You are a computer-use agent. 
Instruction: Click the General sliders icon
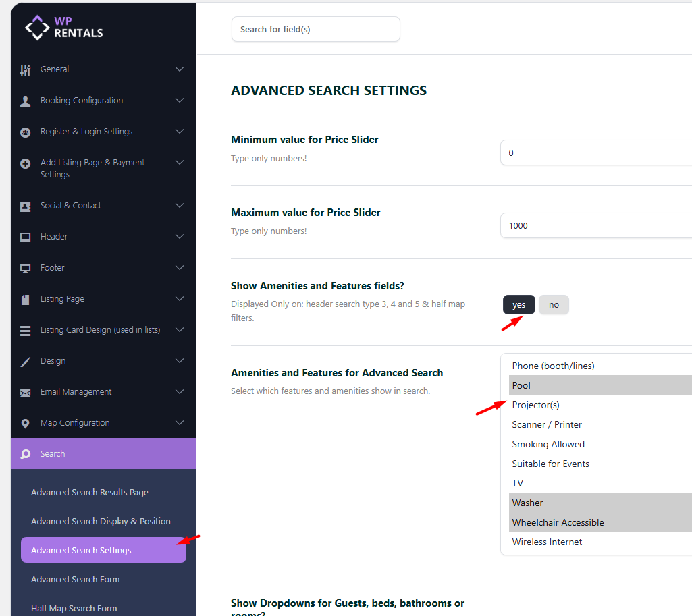tap(26, 69)
